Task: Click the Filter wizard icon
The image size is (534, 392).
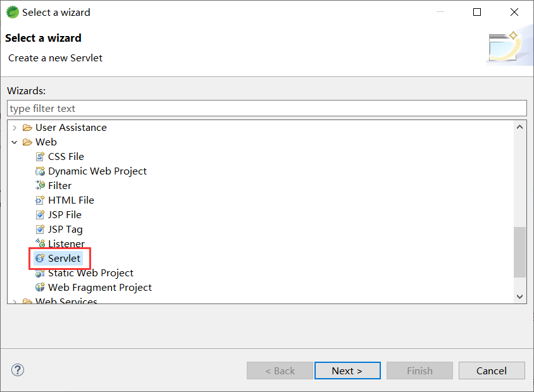Action: 40,185
